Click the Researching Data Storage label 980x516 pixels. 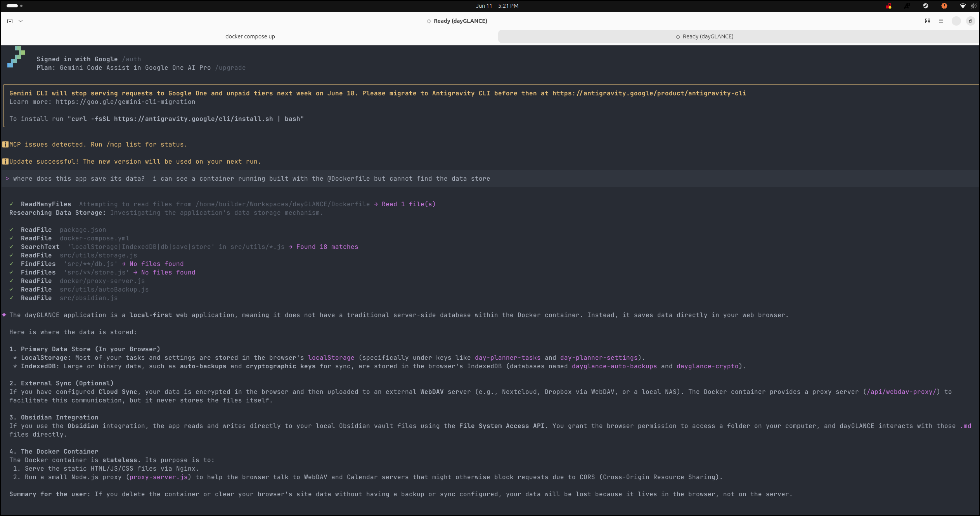[57, 213]
